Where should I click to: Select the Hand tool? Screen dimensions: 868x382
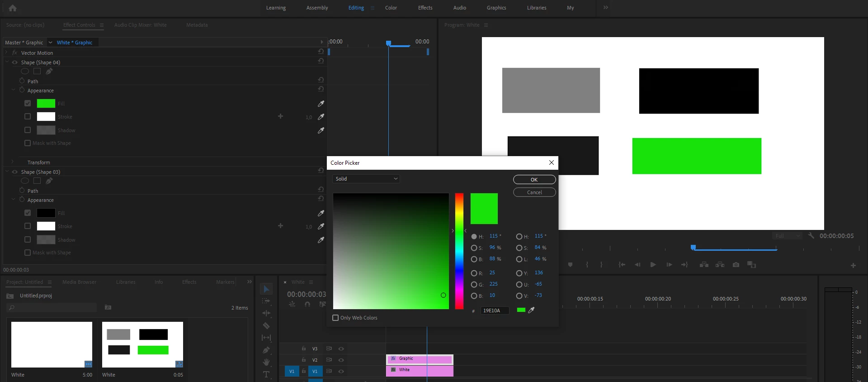pyautogui.click(x=266, y=362)
